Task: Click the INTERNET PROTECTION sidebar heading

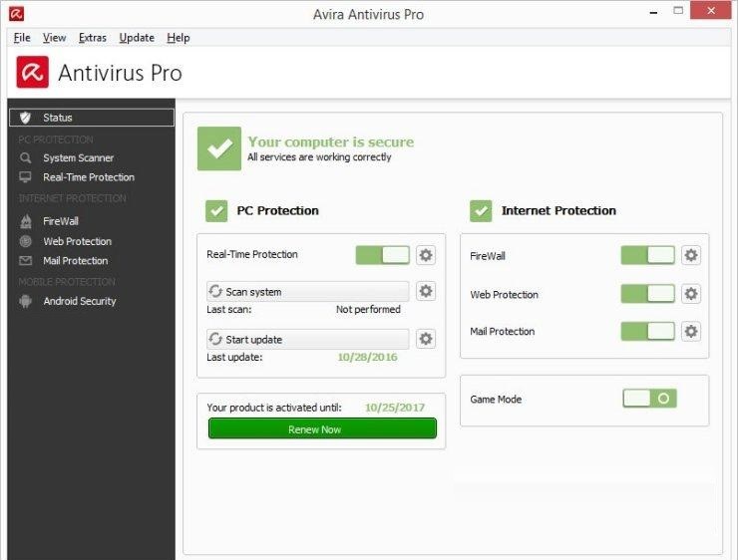Action: (x=72, y=198)
